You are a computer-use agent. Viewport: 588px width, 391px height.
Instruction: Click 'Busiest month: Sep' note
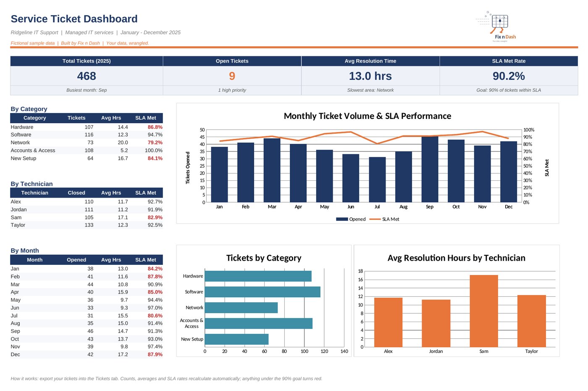coord(87,90)
